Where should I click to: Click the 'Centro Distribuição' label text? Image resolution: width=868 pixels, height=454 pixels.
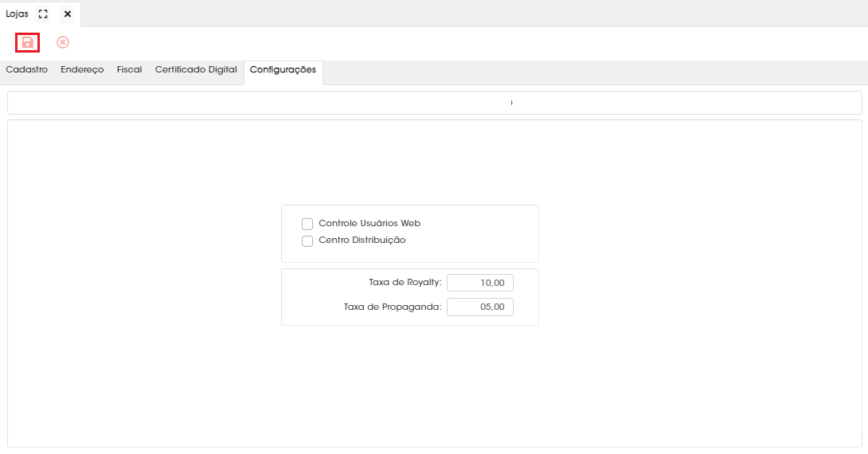click(362, 241)
